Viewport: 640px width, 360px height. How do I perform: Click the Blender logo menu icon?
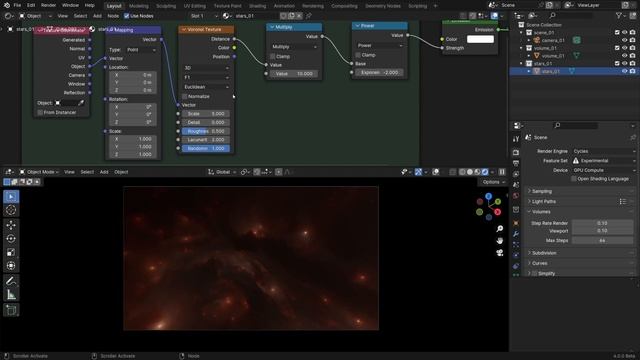pyautogui.click(x=7, y=5)
